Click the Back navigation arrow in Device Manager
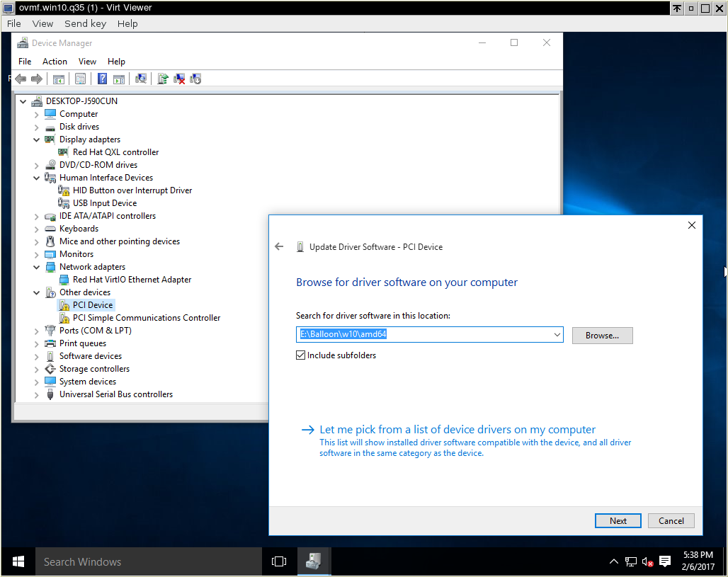 (21, 79)
